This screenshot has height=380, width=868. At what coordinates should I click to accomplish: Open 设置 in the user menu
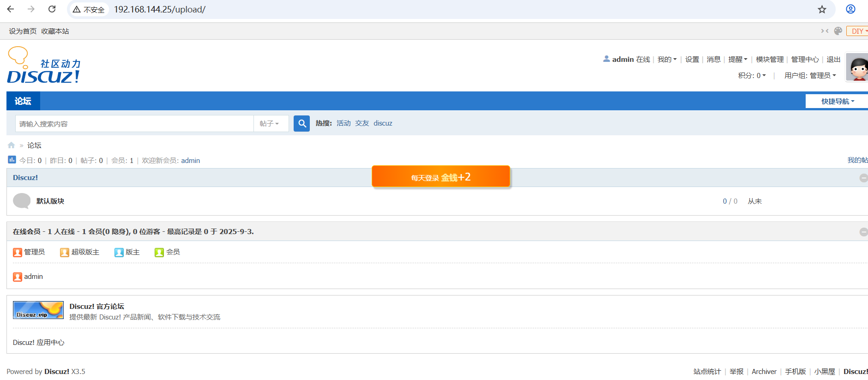(x=692, y=60)
